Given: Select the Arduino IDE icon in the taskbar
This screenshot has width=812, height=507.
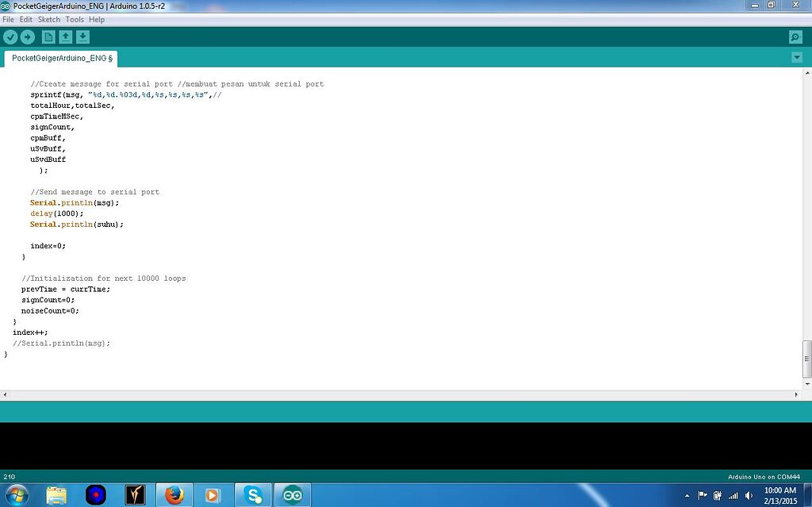Looking at the screenshot, I should (x=292, y=494).
